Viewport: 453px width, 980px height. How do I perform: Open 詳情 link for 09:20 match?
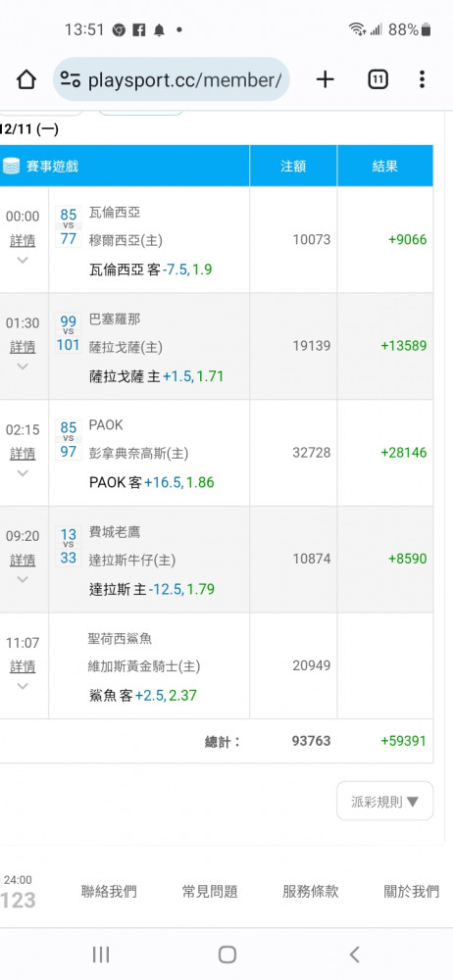pos(23,560)
